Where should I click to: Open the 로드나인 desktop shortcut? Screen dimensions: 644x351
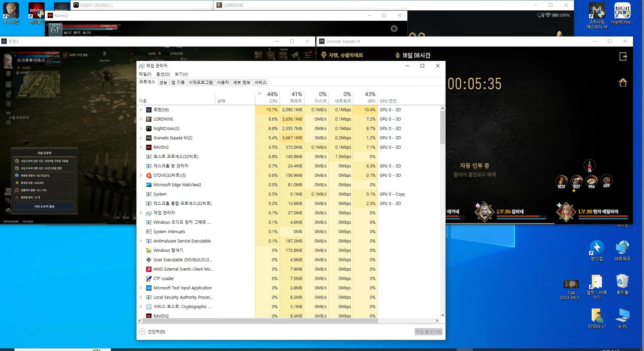[x=11, y=13]
